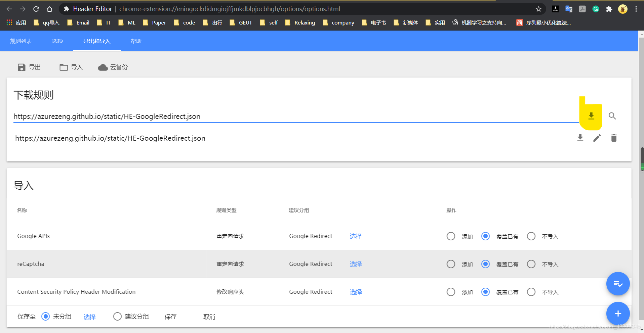The height and width of the screenshot is (333, 644).
Task: Select 添加 for the Google APIs rule
Action: pyautogui.click(x=451, y=236)
